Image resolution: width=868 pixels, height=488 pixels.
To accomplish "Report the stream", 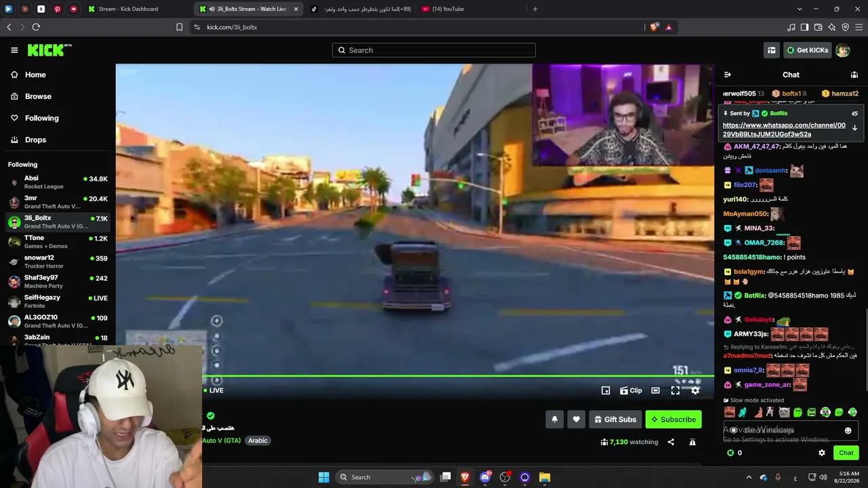I will click(692, 442).
